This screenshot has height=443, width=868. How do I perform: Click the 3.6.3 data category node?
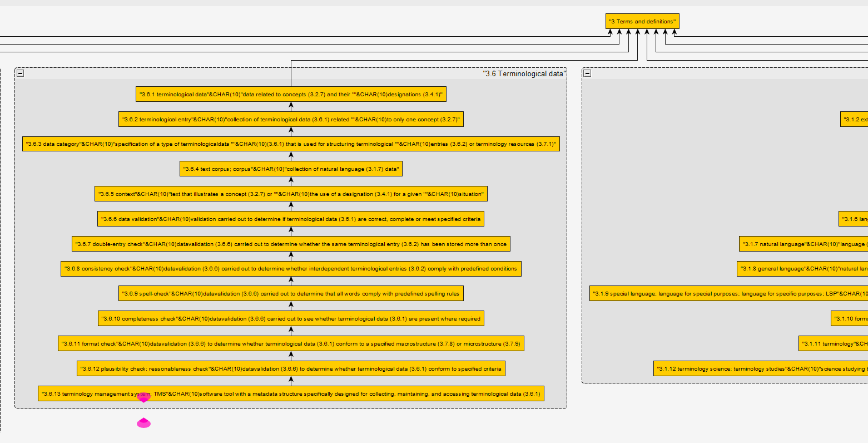[291, 144]
